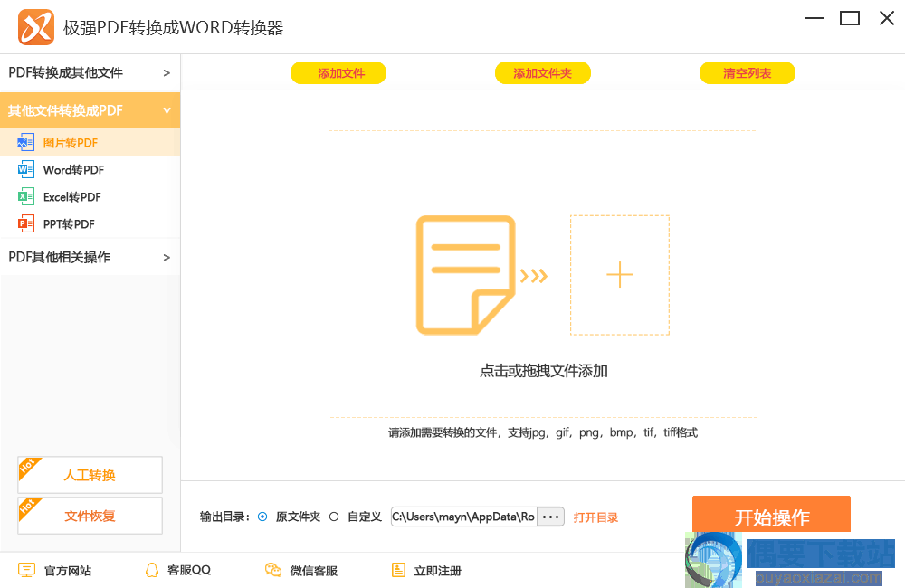Click the large document icon
The image size is (905, 588).
[466, 275]
